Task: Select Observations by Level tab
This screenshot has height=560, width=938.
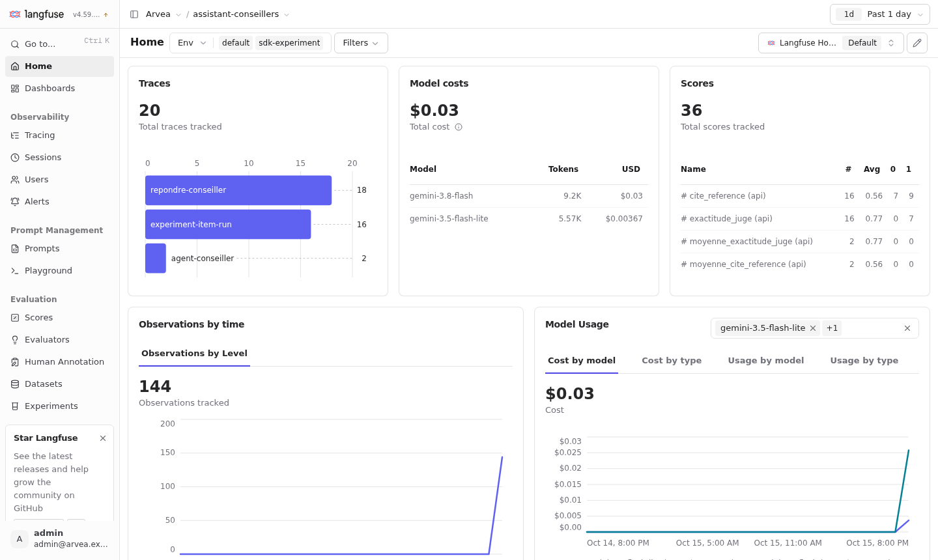Action: tap(194, 354)
